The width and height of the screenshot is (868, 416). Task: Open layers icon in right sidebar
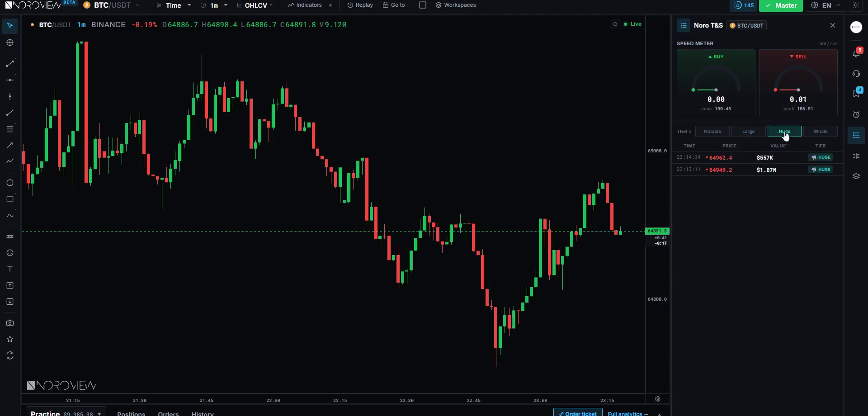pos(856,176)
